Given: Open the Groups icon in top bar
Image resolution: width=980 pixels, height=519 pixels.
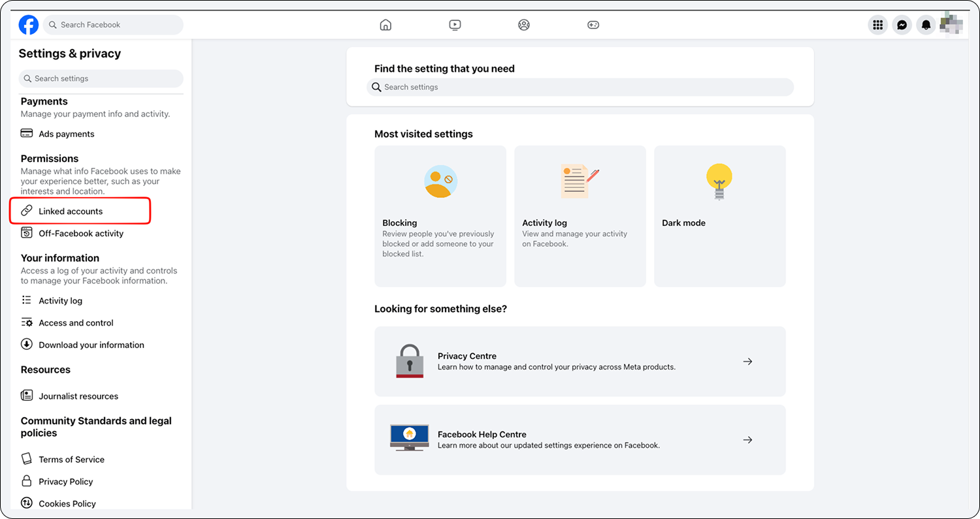Looking at the screenshot, I should 524,25.
